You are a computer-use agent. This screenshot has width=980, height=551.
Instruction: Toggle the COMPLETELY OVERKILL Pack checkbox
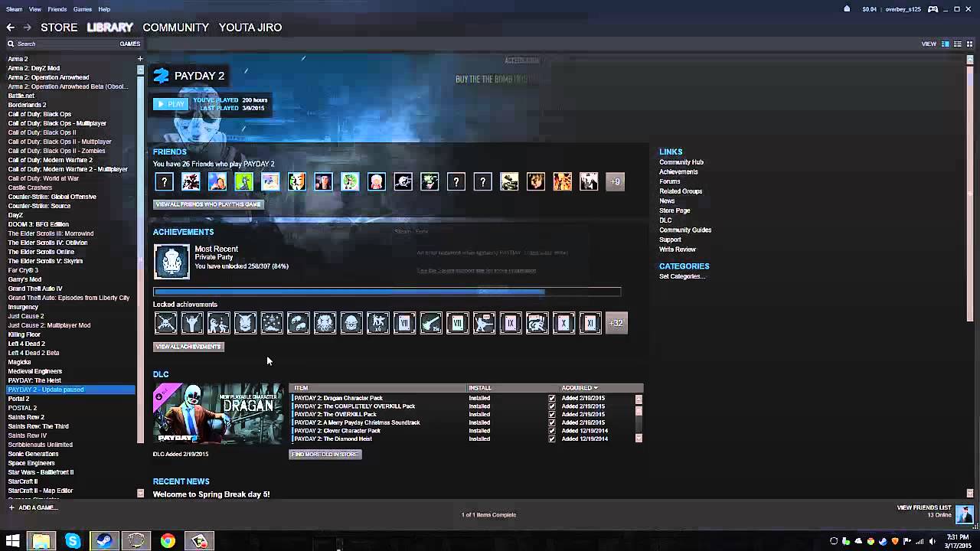(x=552, y=406)
